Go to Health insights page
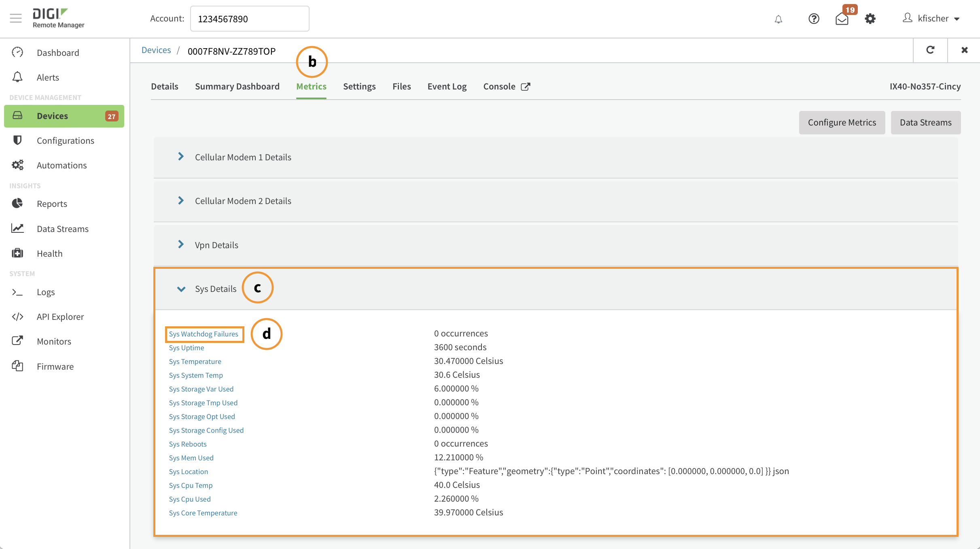 [x=49, y=253]
